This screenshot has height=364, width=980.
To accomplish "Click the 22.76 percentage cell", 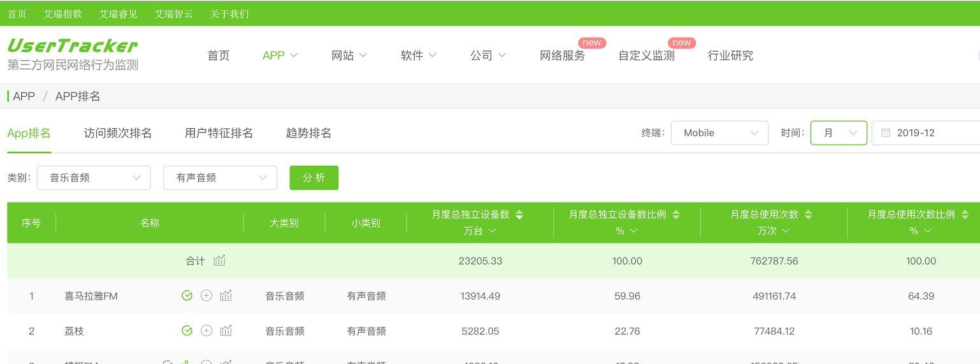I will pyautogui.click(x=627, y=331).
